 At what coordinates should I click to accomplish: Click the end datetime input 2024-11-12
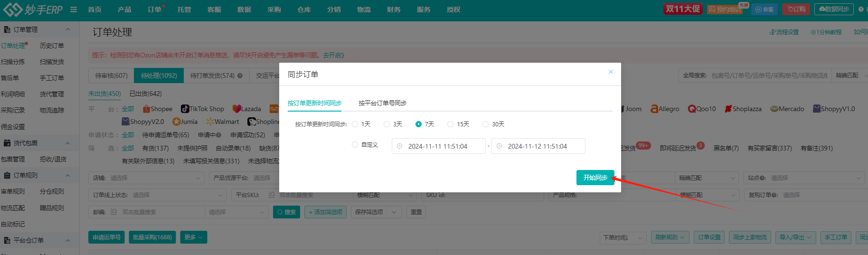tap(538, 146)
